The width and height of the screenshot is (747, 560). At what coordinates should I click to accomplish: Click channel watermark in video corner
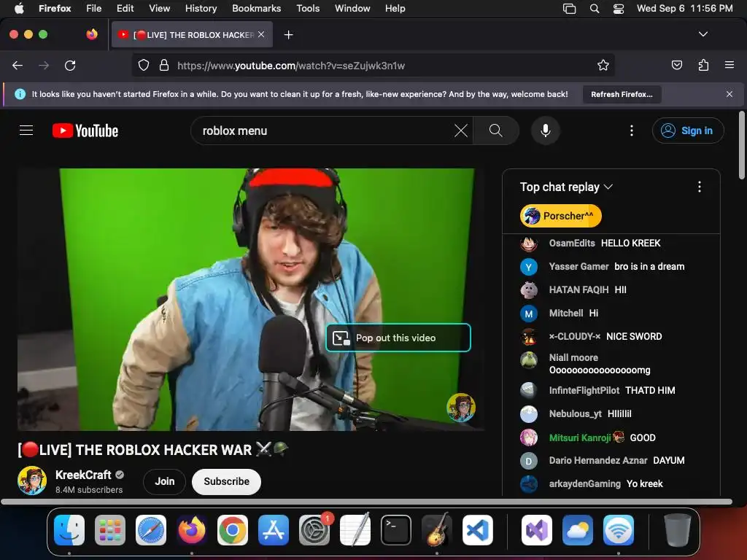click(x=461, y=407)
